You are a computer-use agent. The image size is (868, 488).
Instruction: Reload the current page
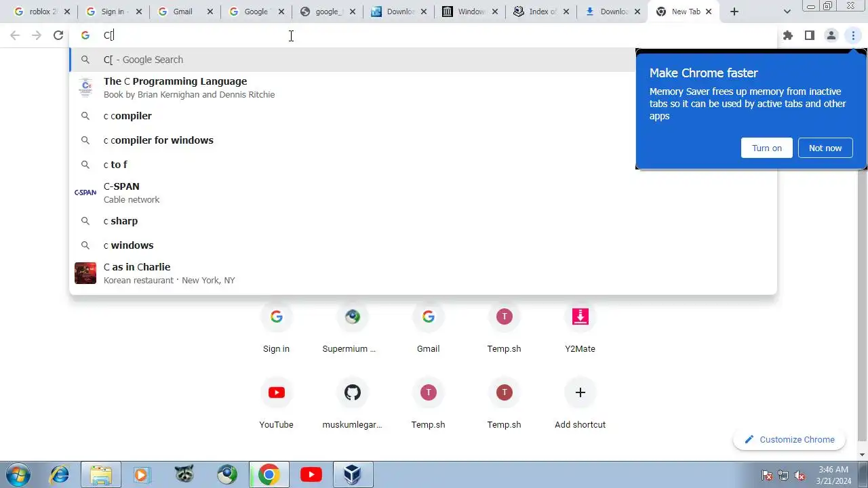pyautogui.click(x=58, y=35)
